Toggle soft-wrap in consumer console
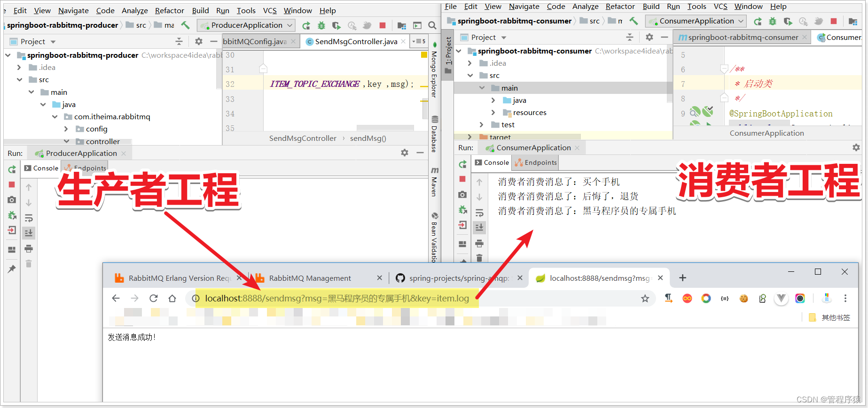This screenshot has width=868, height=408. coord(479,213)
